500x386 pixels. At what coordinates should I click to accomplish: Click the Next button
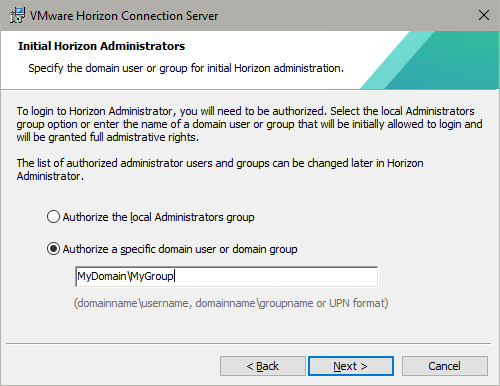point(351,366)
